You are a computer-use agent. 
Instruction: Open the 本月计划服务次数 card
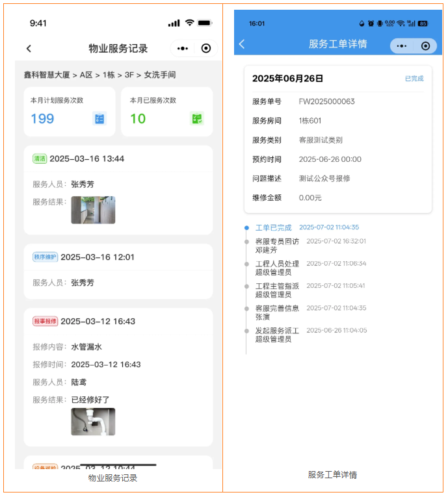(x=70, y=112)
